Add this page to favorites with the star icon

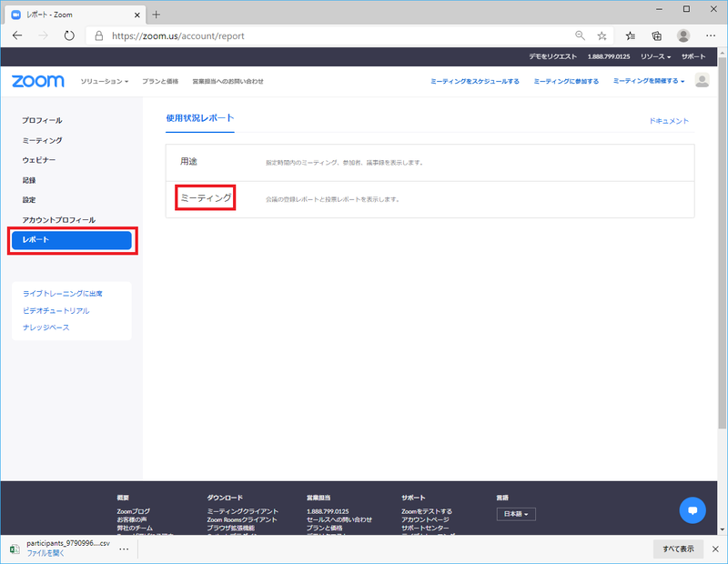coord(602,35)
